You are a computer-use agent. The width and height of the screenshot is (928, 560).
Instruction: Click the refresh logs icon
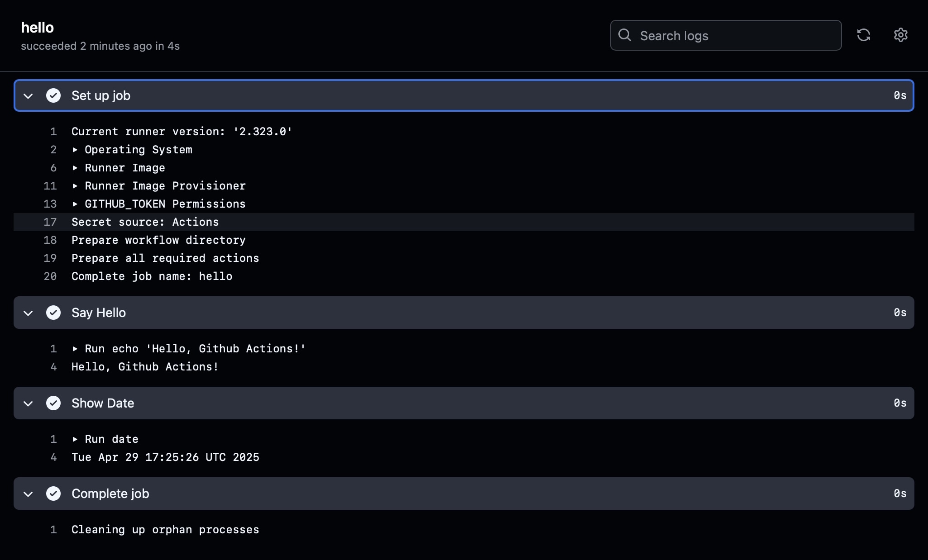[x=863, y=35]
